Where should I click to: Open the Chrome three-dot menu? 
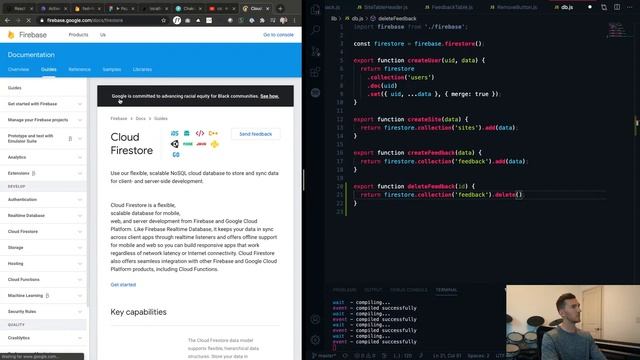click(294, 20)
